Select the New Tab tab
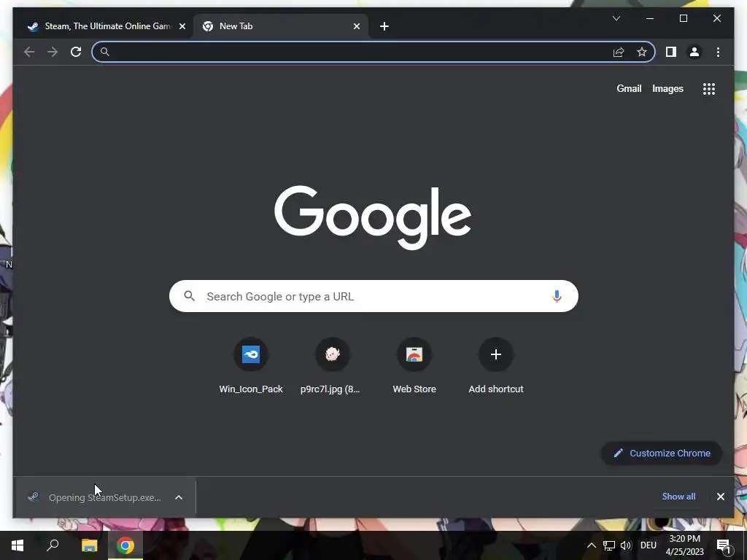The width and height of the screenshot is (747, 560). tap(281, 26)
